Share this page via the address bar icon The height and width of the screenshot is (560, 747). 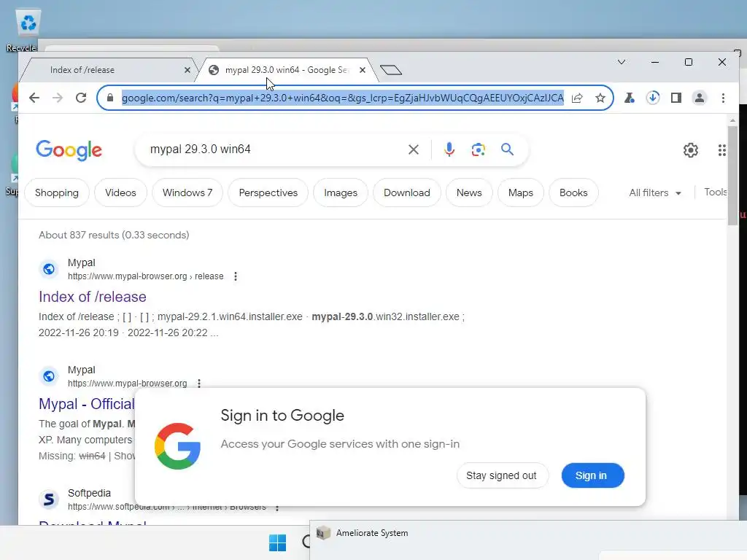pos(577,98)
